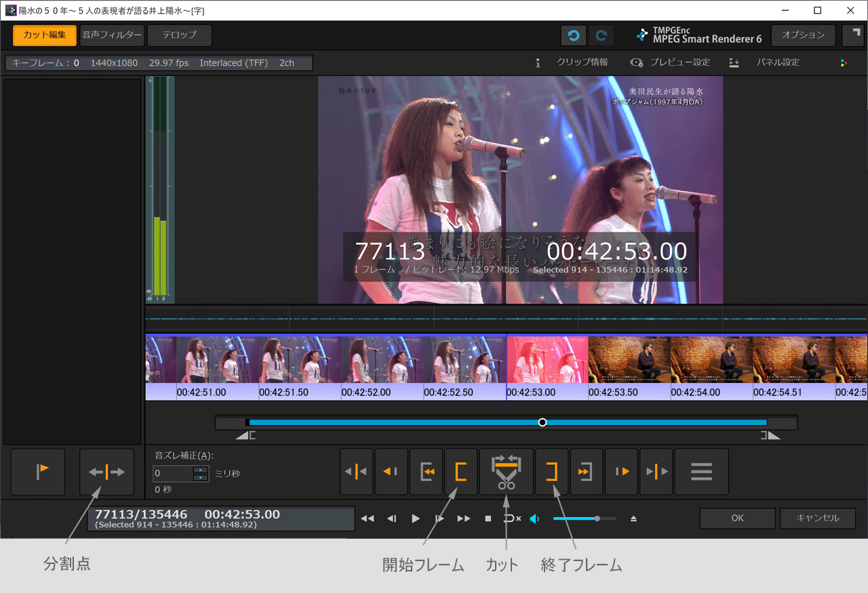
Task: Cut the selected range with scissors button
Action: coord(507,472)
